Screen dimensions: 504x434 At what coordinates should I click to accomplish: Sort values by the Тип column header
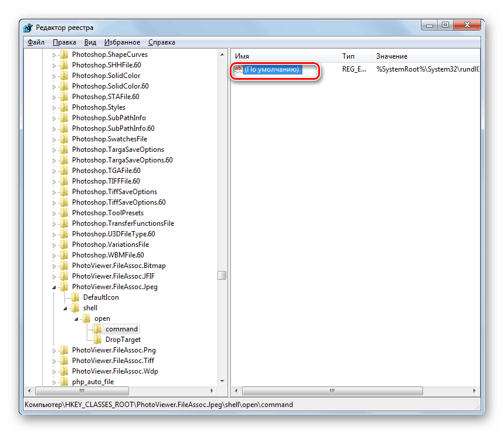(x=352, y=56)
